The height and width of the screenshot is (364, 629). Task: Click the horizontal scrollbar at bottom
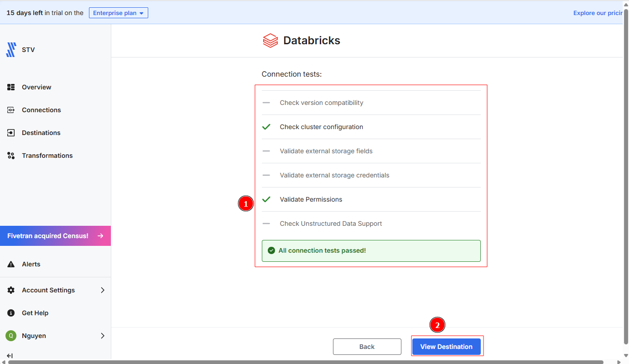pos(306,362)
